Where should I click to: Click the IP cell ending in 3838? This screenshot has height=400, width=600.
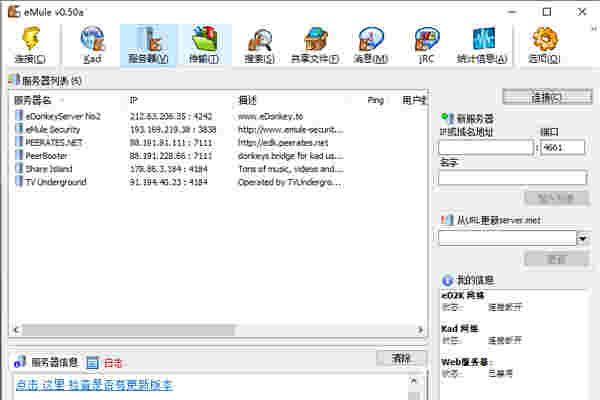(173, 129)
